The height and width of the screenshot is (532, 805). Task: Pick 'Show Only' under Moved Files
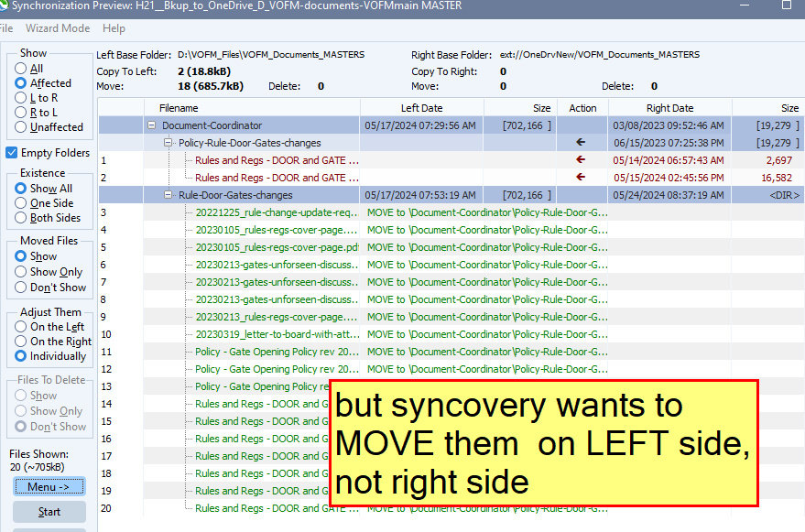click(x=21, y=272)
